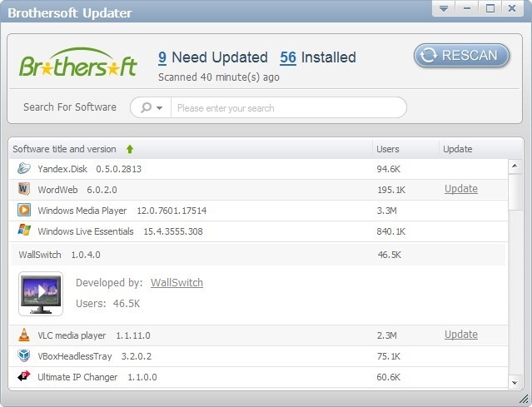Sort by the Users column header
The image size is (532, 407).
pyautogui.click(x=388, y=149)
